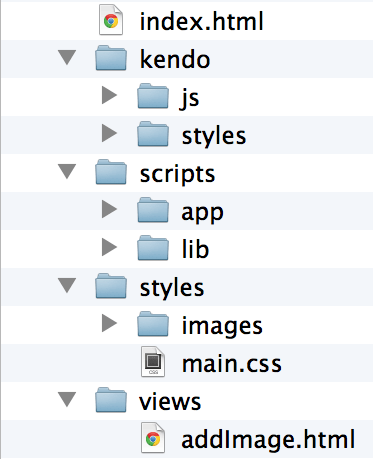Expand the js folder
Screen dimensions: 373x459
[109, 95]
